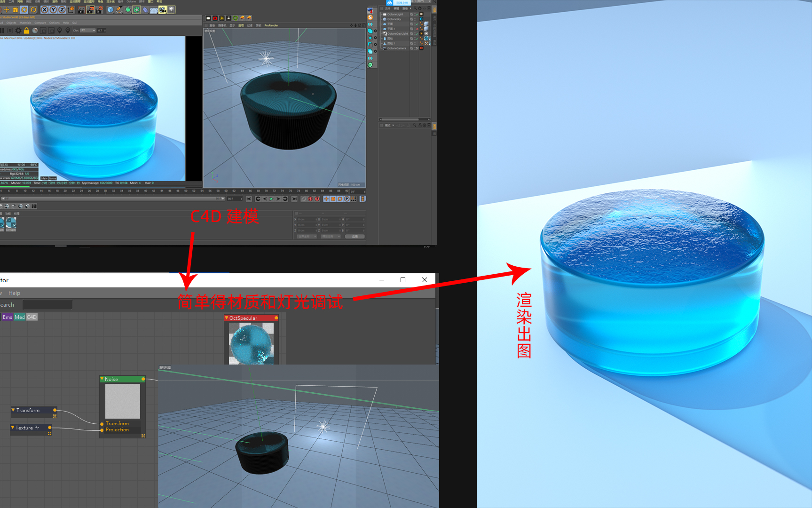
Task: Open the node editor Help menu
Action: tap(15, 293)
